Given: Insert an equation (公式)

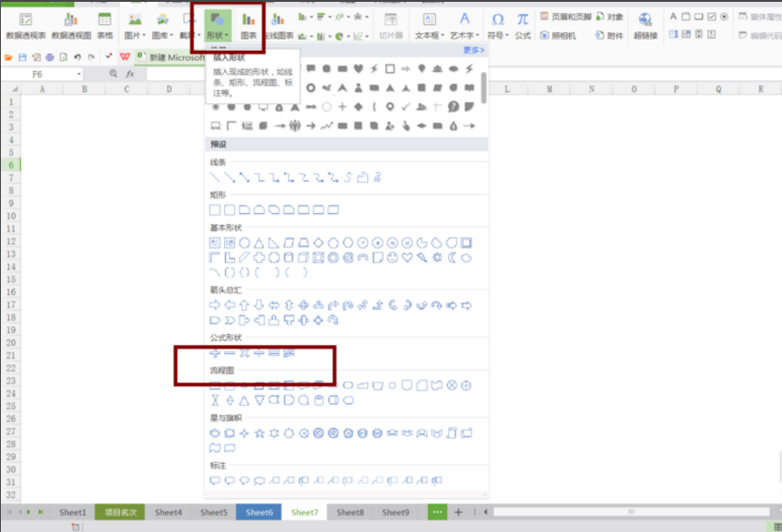Looking at the screenshot, I should tap(523, 26).
